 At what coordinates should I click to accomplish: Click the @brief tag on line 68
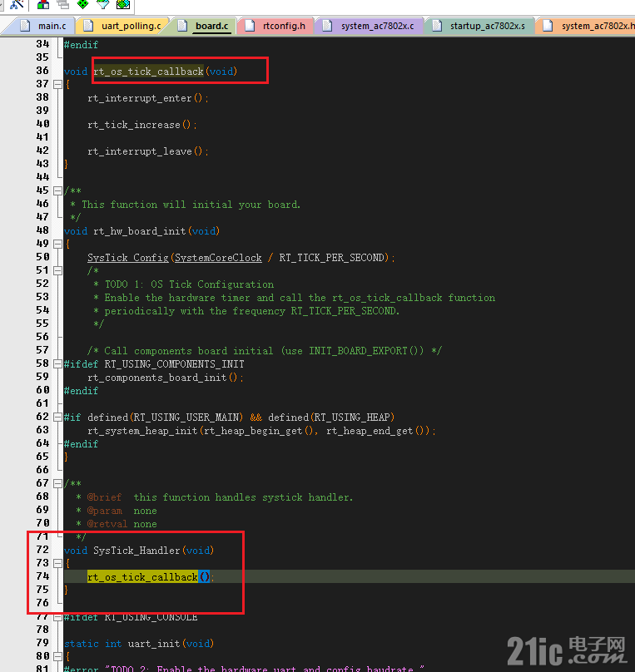pyautogui.click(x=104, y=497)
